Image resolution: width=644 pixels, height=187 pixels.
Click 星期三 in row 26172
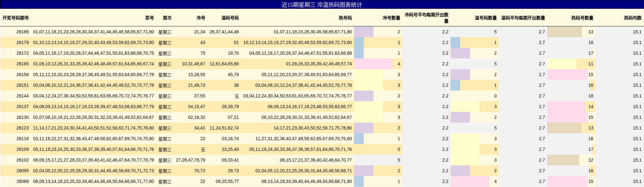[x=165, y=53]
